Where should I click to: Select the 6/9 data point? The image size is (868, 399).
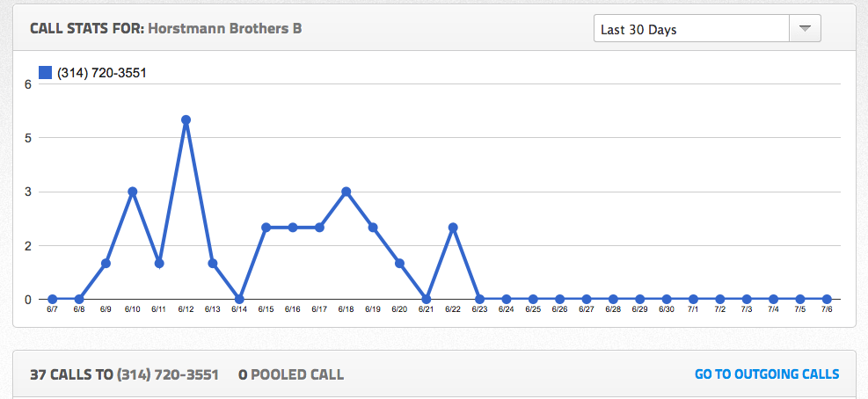(x=106, y=263)
